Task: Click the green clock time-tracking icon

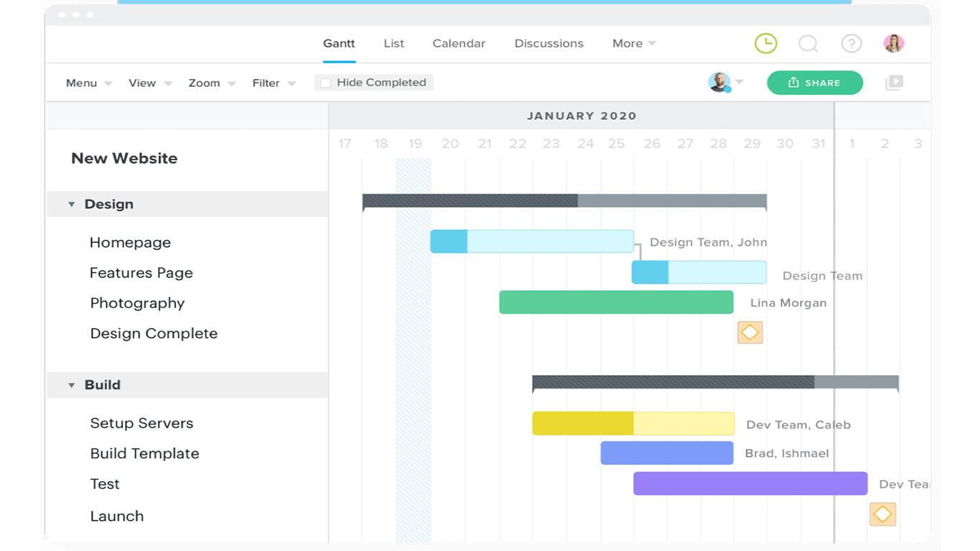Action: [x=766, y=44]
